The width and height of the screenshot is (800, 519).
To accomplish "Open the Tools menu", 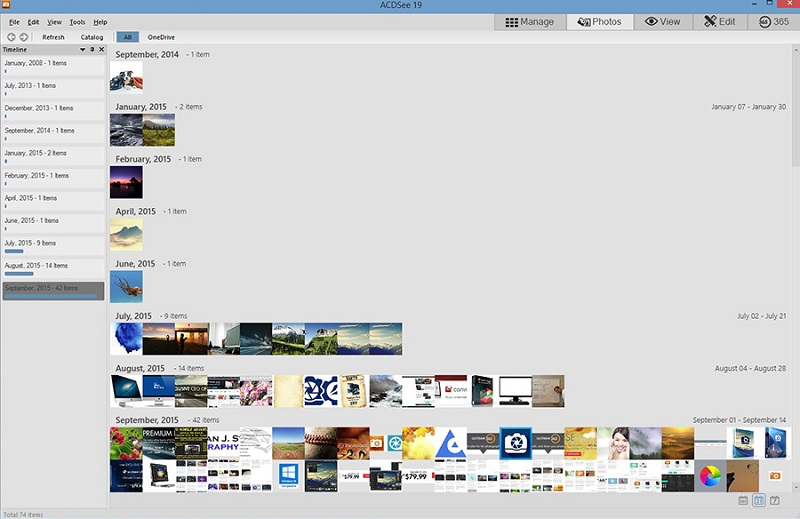I will (x=77, y=22).
